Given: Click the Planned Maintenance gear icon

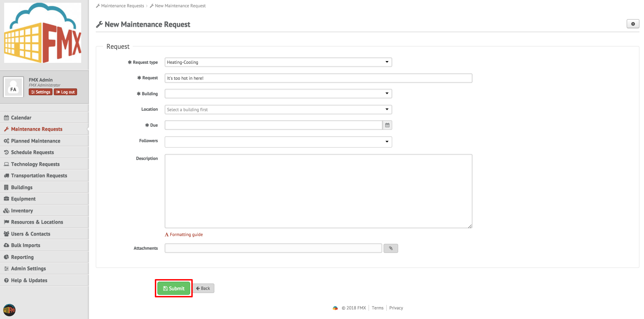Looking at the screenshot, I should tap(7, 141).
